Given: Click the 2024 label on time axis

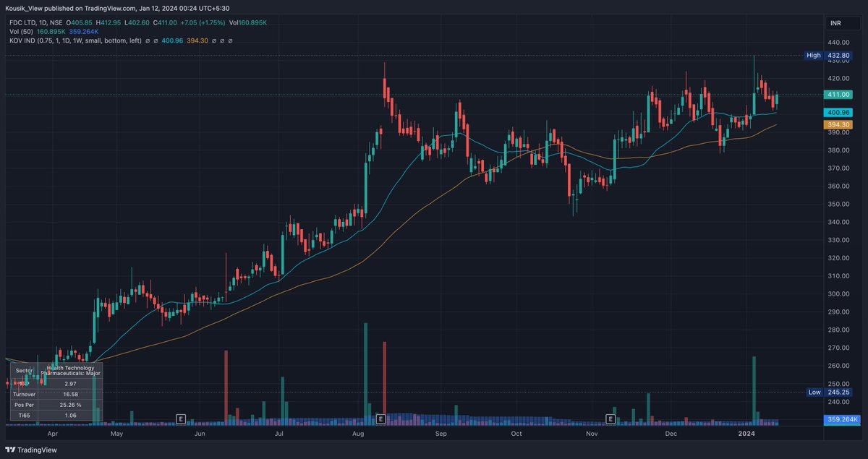Looking at the screenshot, I should pyautogui.click(x=746, y=434).
